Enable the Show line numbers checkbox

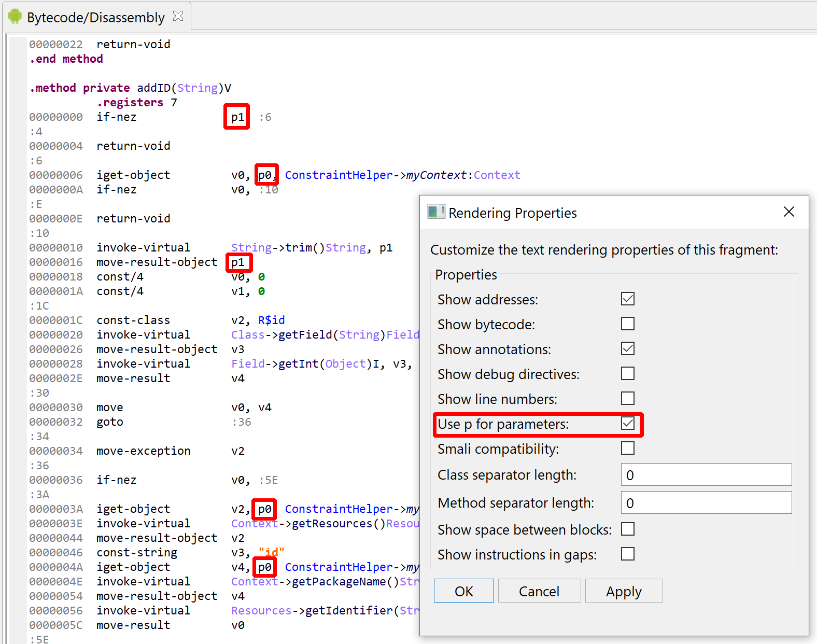pos(628,398)
